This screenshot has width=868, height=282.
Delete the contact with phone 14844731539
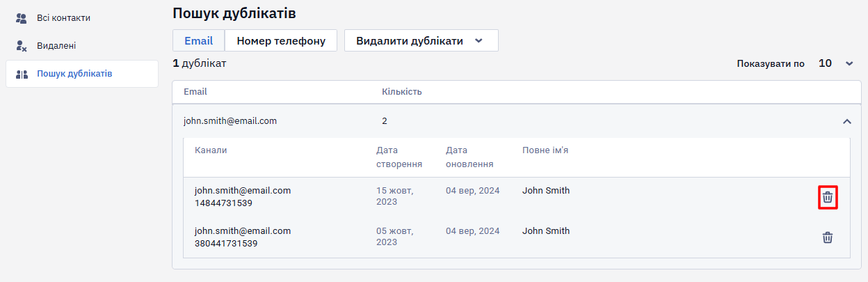point(828,198)
